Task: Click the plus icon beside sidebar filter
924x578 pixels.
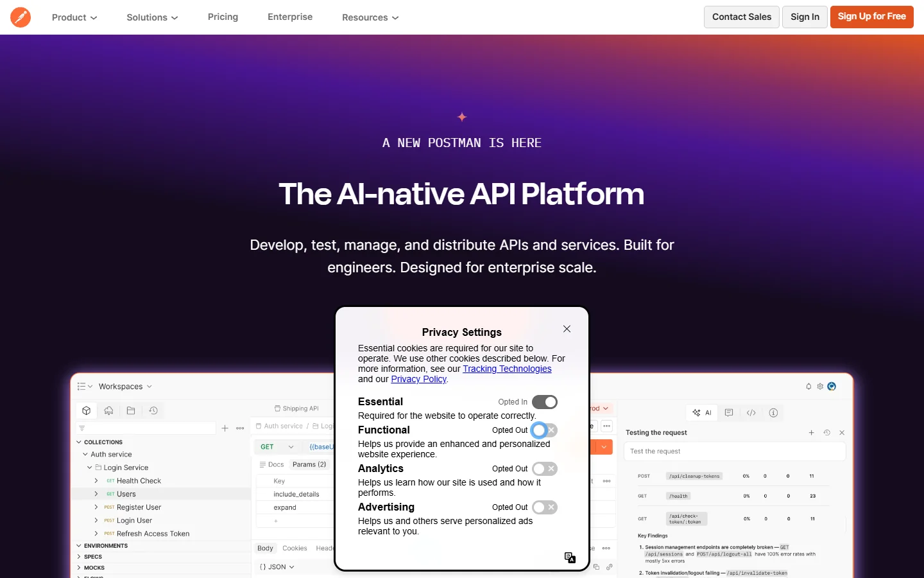Action: 225,428
